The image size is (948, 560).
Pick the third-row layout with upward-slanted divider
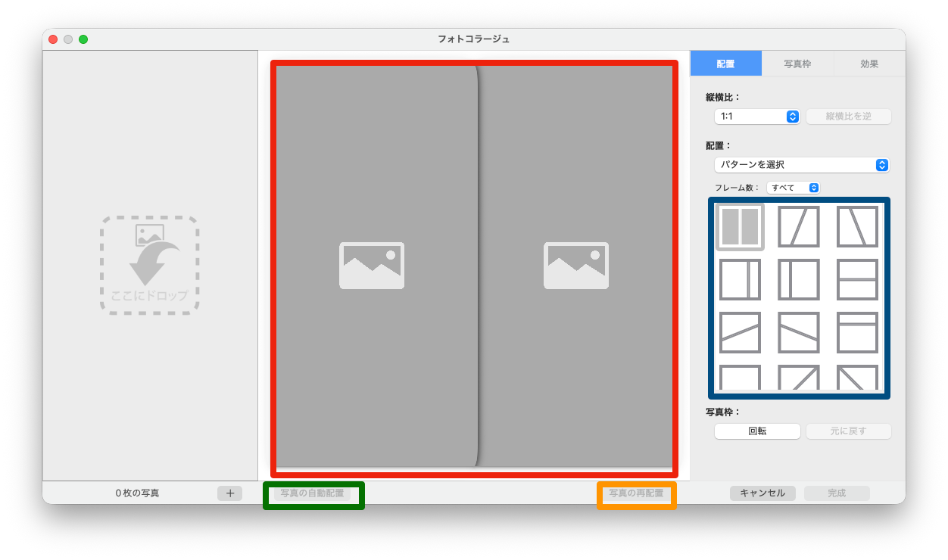[740, 332]
